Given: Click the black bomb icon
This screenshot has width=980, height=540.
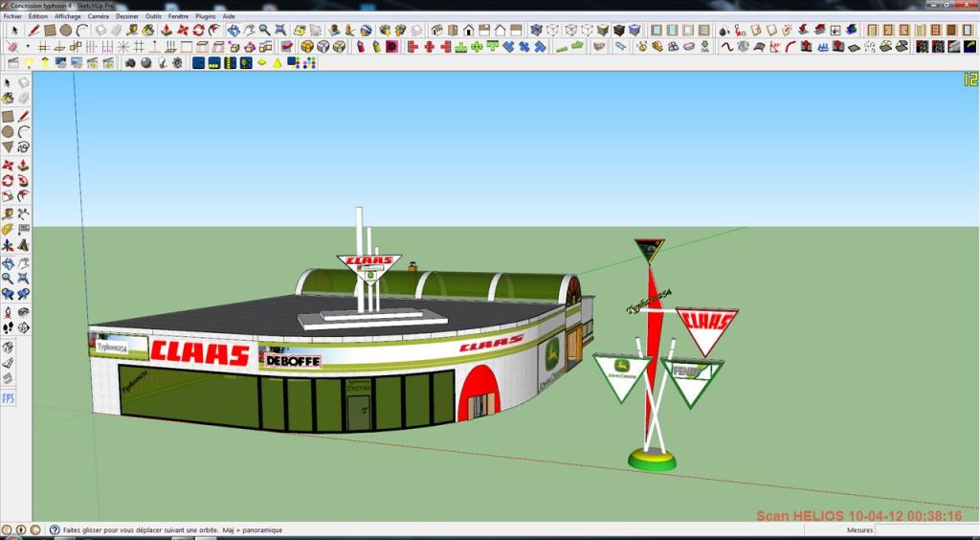Looking at the screenshot, I should coord(724,30).
